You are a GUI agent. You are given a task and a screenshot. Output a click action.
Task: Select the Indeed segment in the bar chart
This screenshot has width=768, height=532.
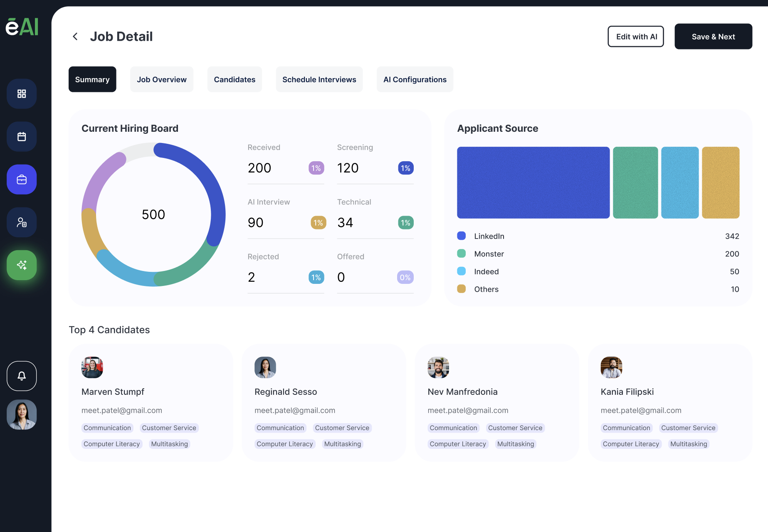[680, 182]
